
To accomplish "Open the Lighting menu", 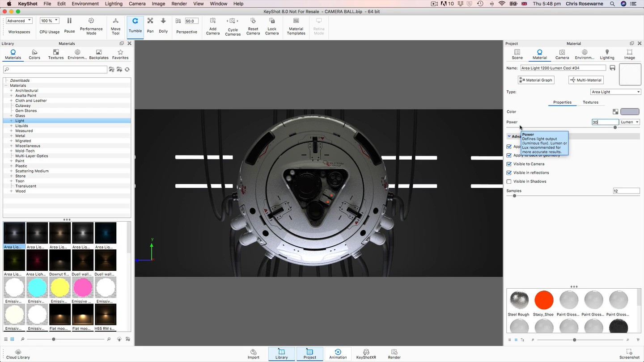I will click(x=114, y=4).
